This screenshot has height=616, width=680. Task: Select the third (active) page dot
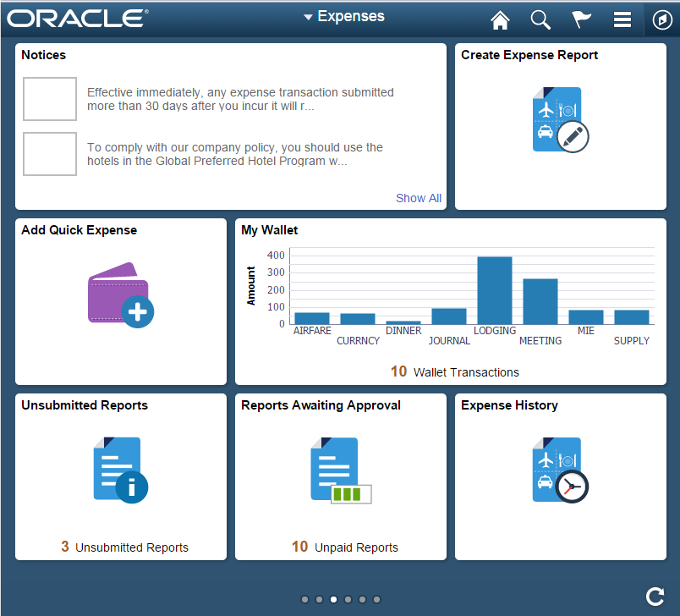click(x=333, y=600)
